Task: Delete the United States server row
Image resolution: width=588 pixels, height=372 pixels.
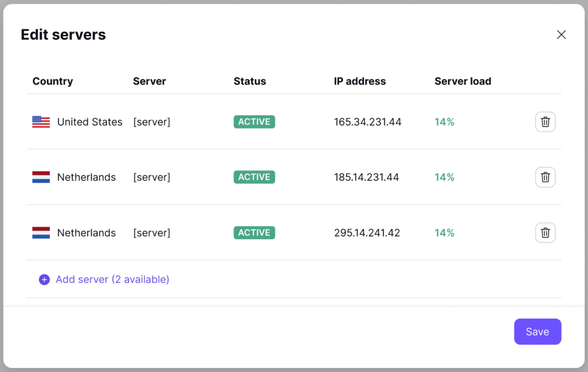Action: (546, 122)
